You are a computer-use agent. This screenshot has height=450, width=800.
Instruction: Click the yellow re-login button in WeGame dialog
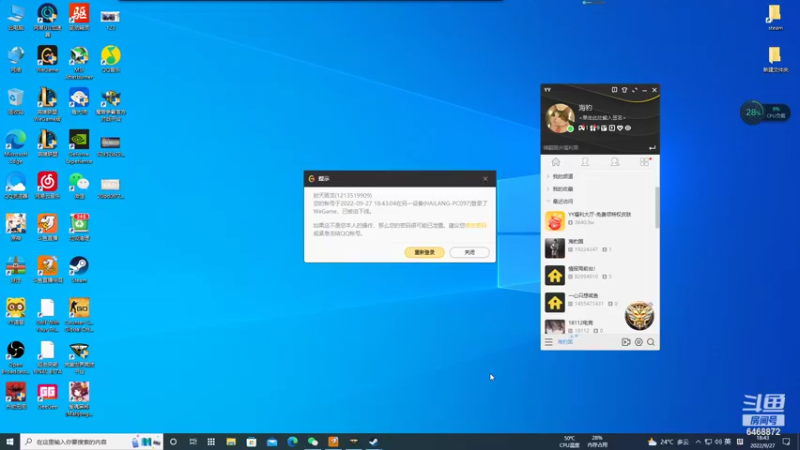point(424,252)
